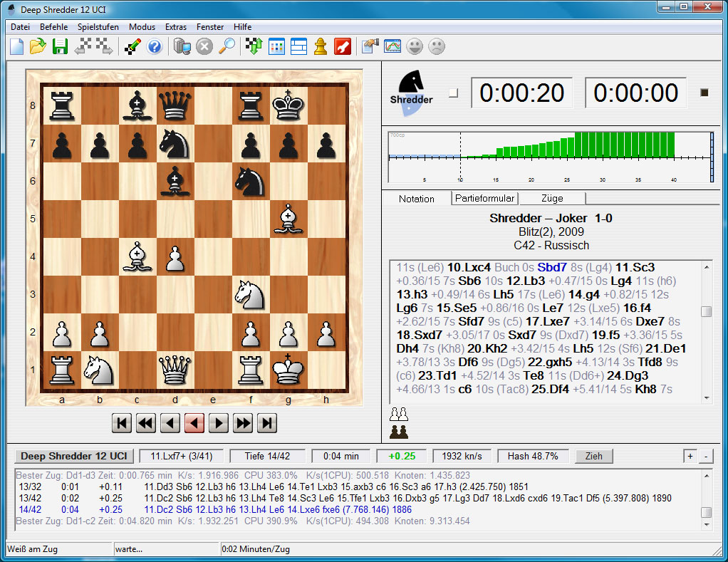
Task: Click the green +0.25 evaluation field
Action: (x=402, y=456)
